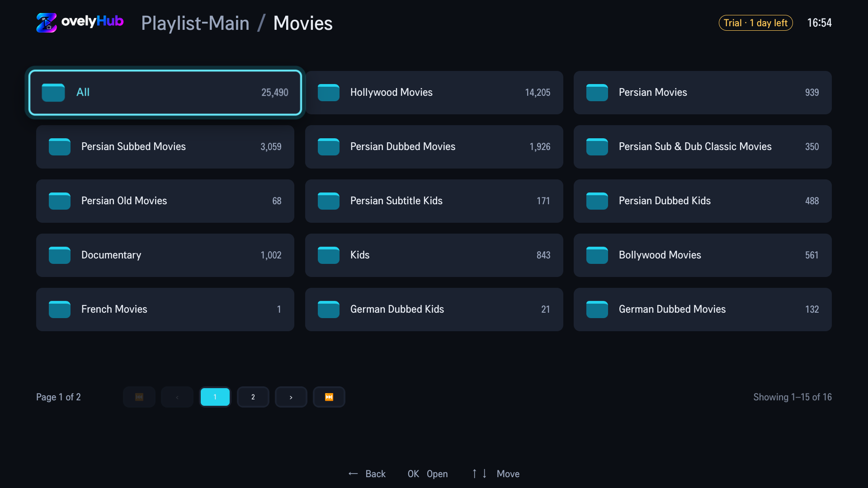Jump to last page with fast-forward icon
868x488 pixels.
(x=329, y=397)
